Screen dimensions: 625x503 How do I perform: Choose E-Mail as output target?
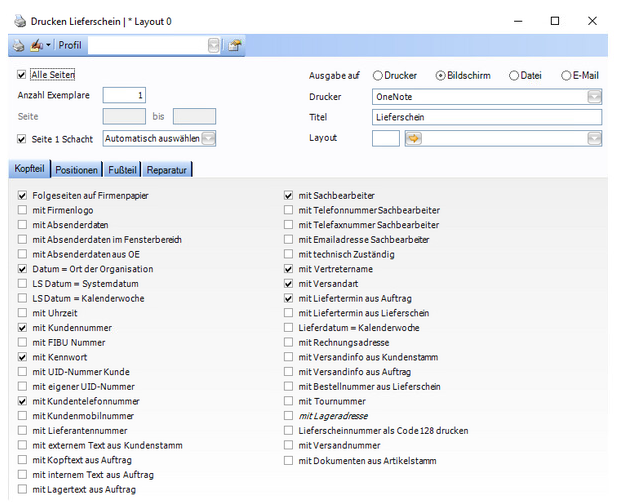click(566, 75)
